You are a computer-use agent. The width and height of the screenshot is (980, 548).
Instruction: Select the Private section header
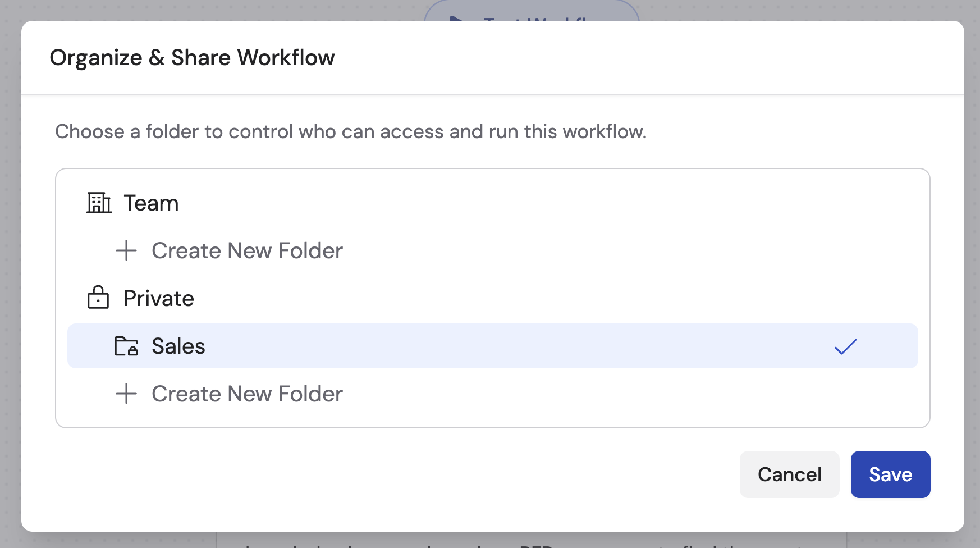click(x=158, y=298)
